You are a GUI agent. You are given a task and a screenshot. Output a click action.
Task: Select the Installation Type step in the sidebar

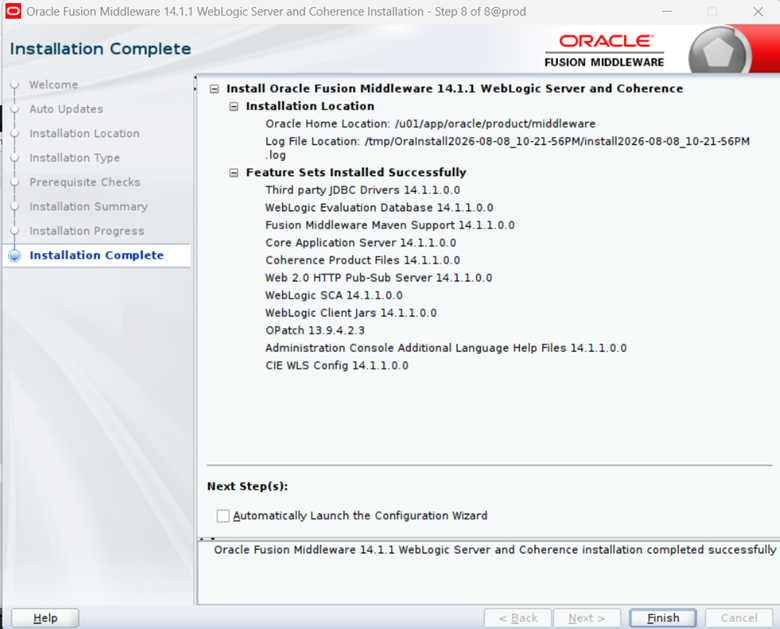pos(75,158)
